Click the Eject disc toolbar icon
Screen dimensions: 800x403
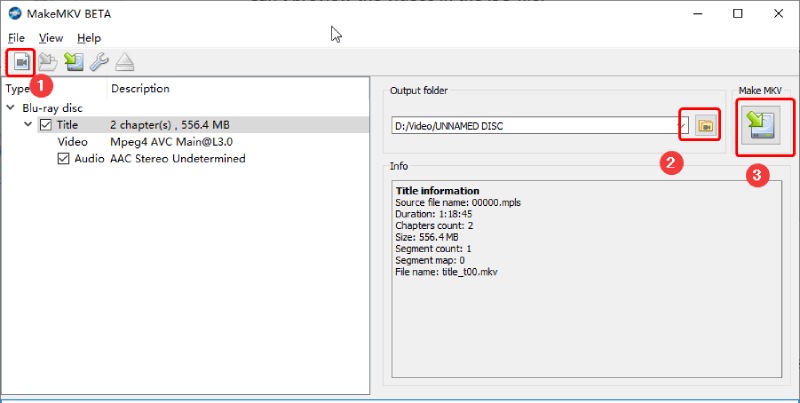pyautogui.click(x=124, y=62)
